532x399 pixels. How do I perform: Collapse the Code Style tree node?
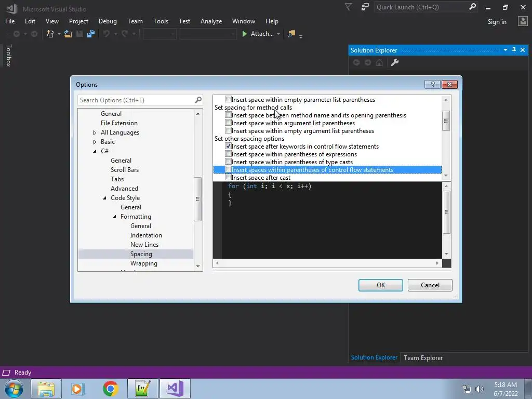(104, 198)
